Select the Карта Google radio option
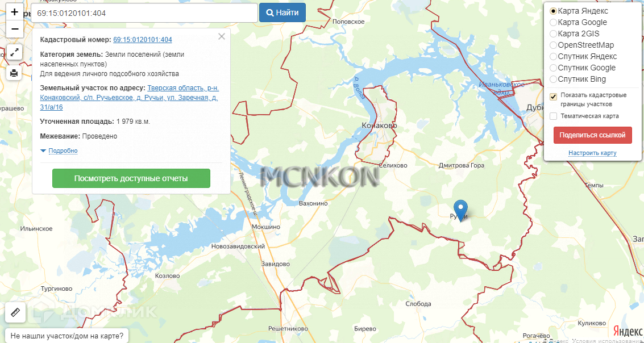This screenshot has width=644, height=343. click(553, 23)
